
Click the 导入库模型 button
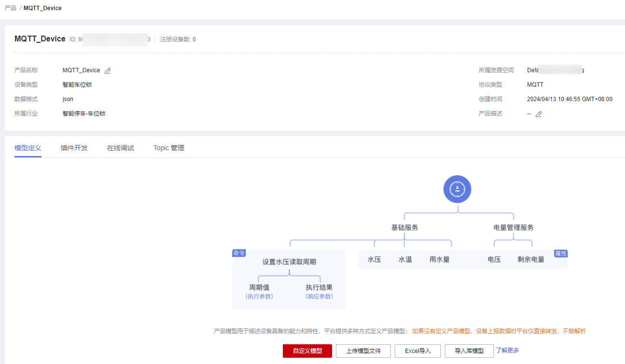[x=469, y=351]
